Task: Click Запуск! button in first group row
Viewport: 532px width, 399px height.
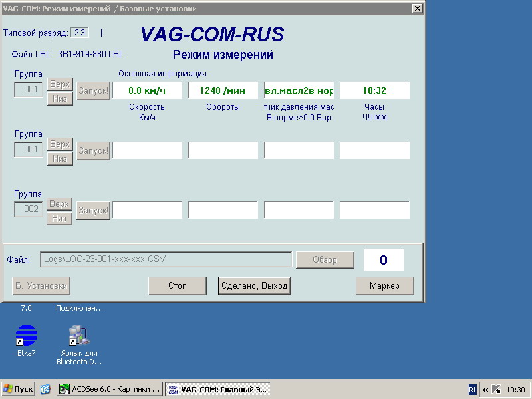Action: pyautogui.click(x=93, y=91)
